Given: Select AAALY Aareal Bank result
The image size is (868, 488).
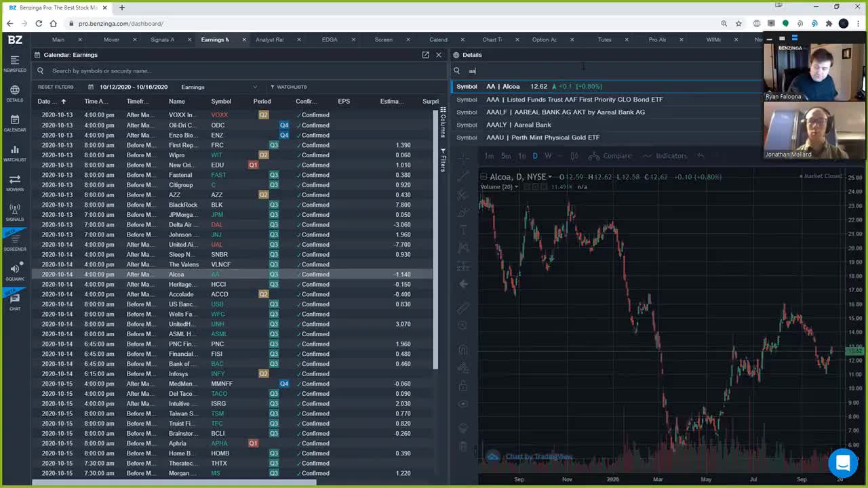Looking at the screenshot, I should 607,125.
